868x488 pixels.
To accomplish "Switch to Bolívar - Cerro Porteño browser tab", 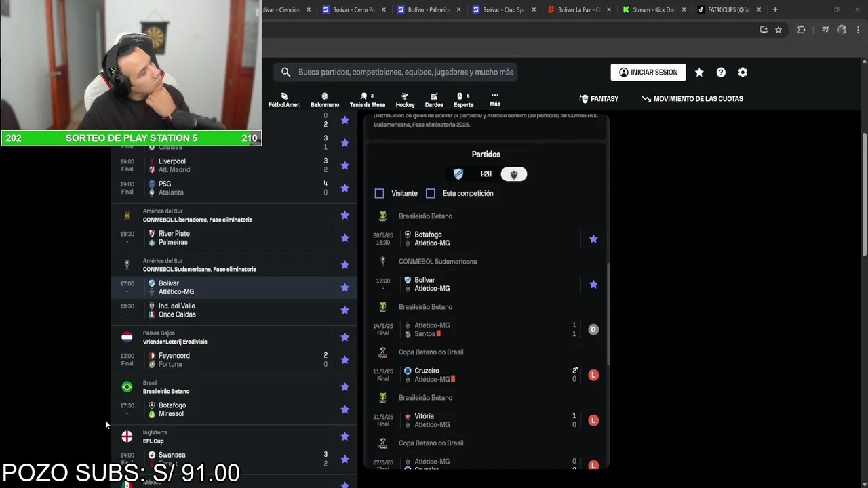I will pyautogui.click(x=353, y=9).
